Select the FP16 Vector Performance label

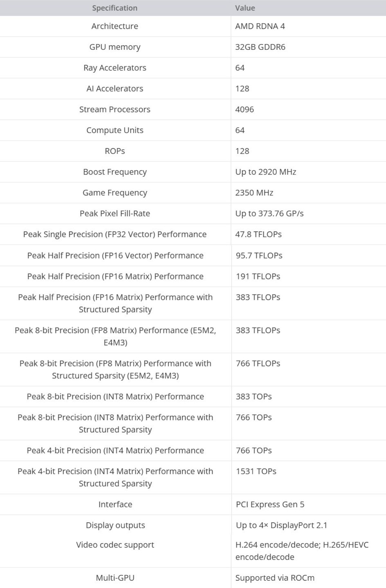[x=115, y=256]
